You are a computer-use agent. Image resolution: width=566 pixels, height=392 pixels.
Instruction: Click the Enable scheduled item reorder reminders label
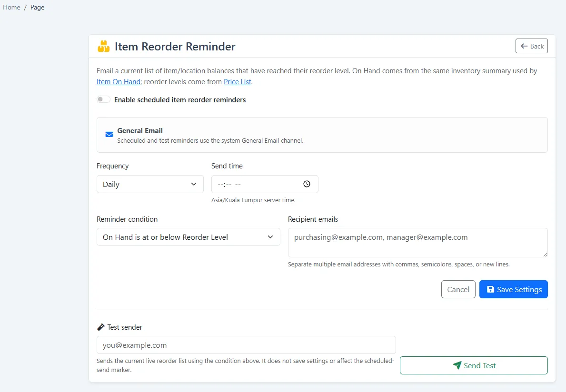pos(180,100)
